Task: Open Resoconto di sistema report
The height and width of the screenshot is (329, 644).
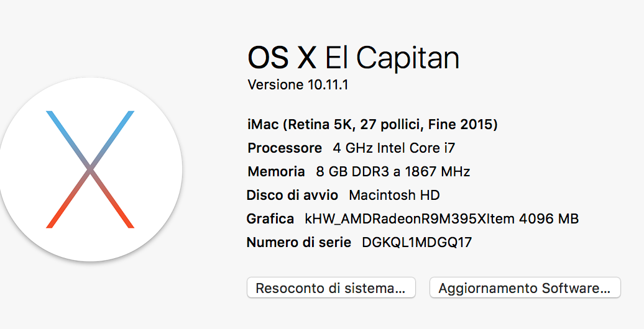Action: tap(331, 288)
